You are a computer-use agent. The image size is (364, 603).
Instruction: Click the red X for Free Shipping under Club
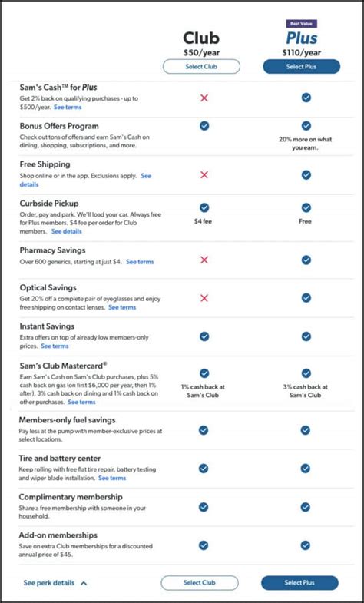click(x=204, y=175)
